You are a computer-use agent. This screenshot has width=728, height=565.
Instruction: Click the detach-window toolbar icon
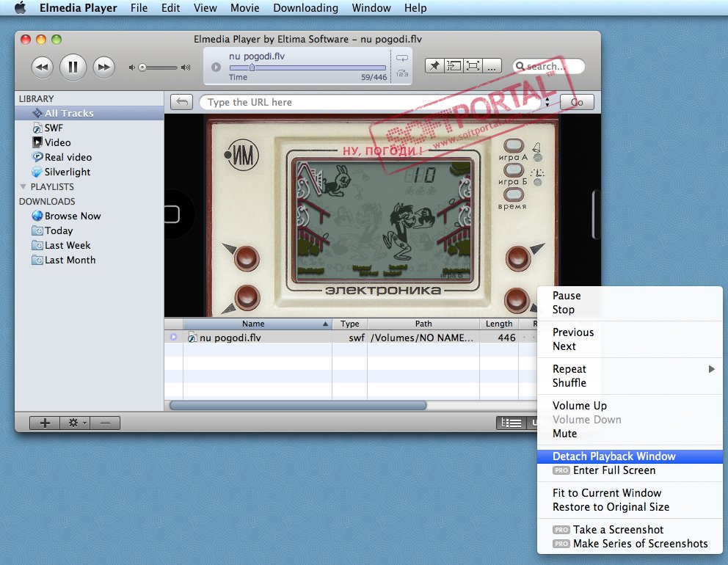click(454, 66)
